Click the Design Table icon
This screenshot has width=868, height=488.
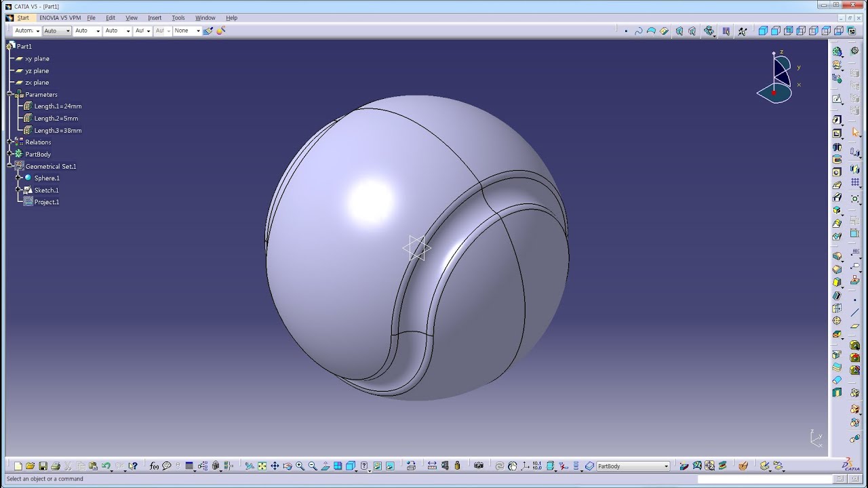(x=189, y=466)
